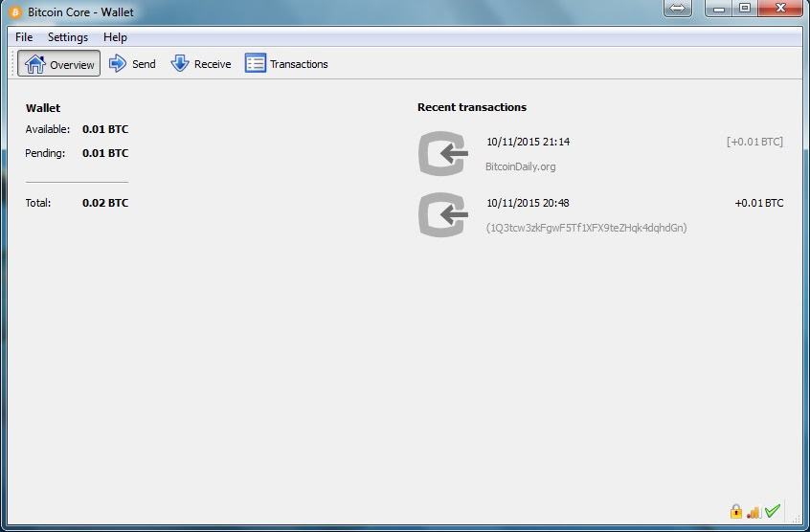Minimize the Bitcoin Core window
The height and width of the screenshot is (532, 810).
(719, 9)
